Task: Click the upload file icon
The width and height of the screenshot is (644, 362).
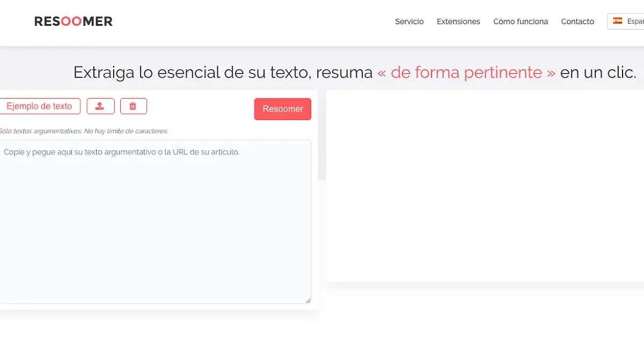Action: coord(100,106)
